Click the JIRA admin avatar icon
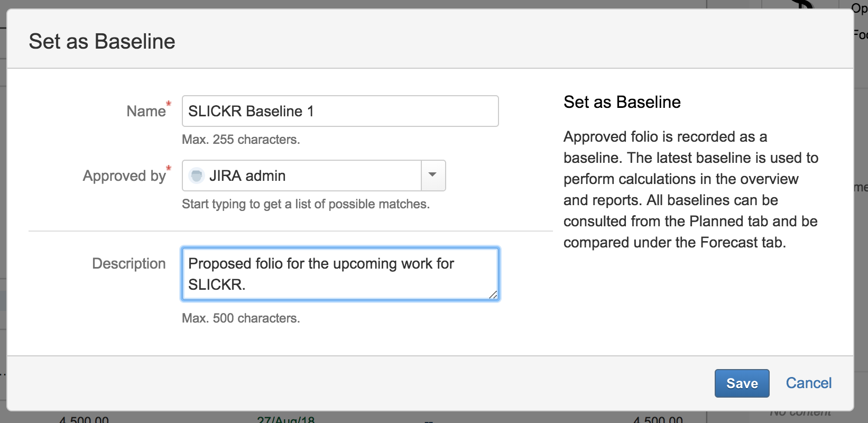868x423 pixels. coord(196,176)
